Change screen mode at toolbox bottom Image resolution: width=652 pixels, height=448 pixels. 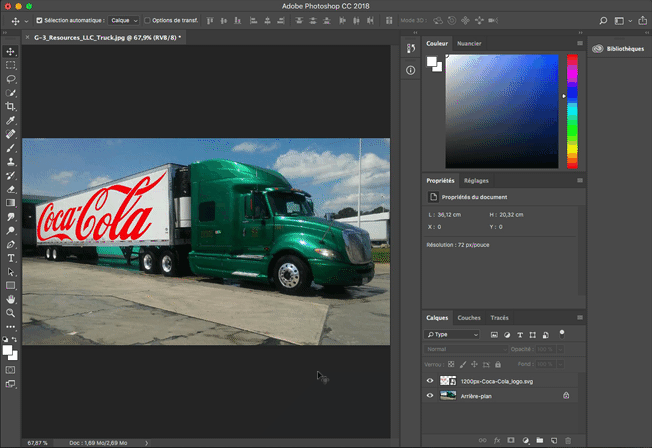(x=10, y=384)
